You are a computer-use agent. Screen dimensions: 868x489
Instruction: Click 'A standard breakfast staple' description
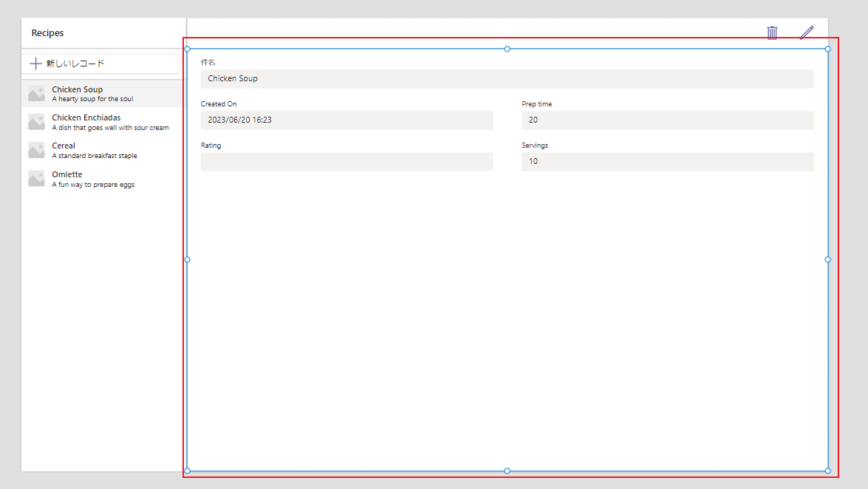(x=95, y=156)
